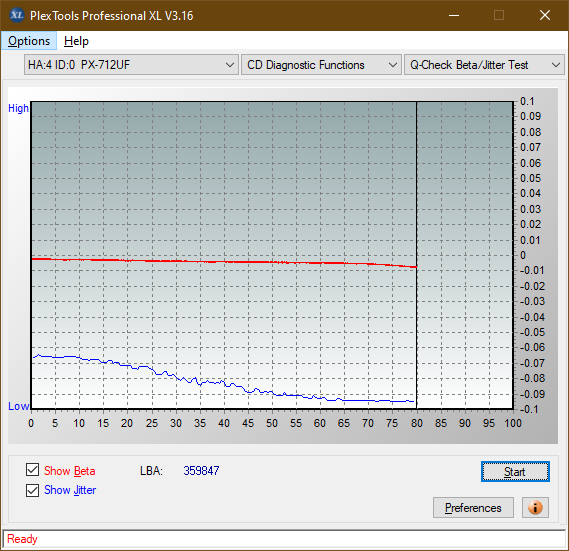Close the PlexTools Professional window
The height and width of the screenshot is (551, 569).
tap(545, 15)
